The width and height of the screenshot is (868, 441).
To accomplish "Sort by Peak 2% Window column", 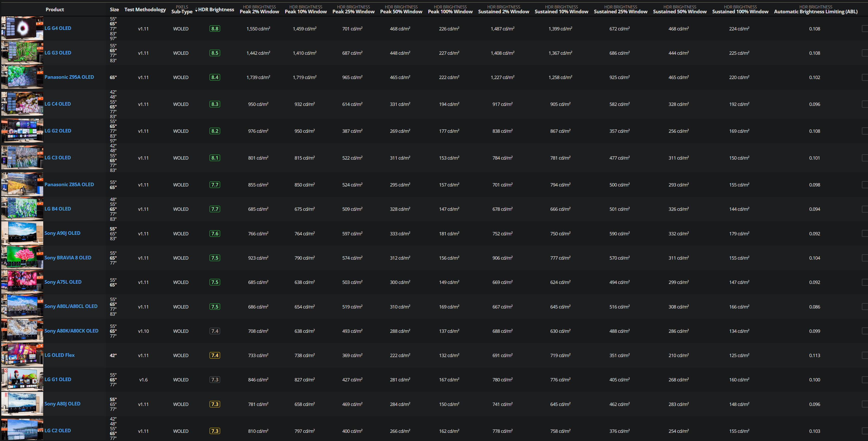I will tap(260, 9).
